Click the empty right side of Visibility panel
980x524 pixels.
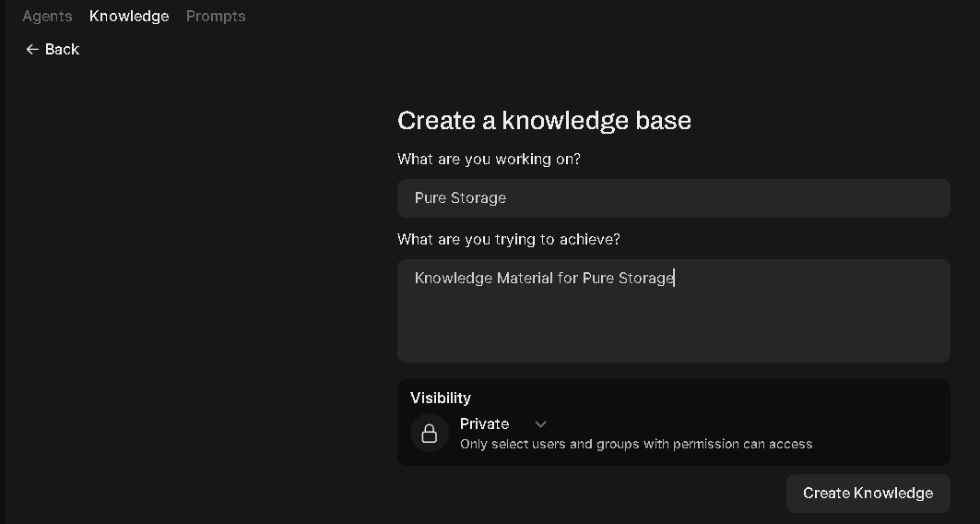click(x=881, y=423)
